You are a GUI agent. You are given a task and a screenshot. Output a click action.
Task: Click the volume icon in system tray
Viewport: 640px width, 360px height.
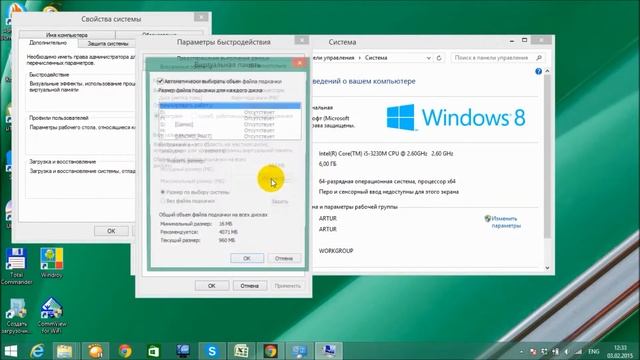coord(567,351)
